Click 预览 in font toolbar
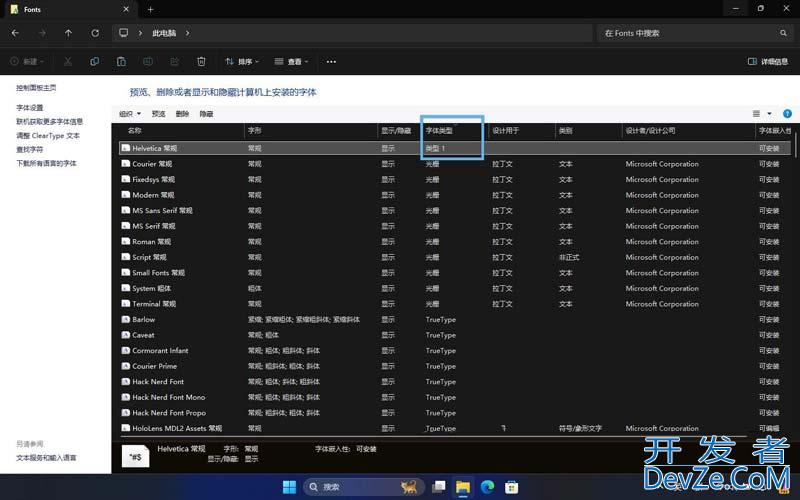 click(159, 114)
